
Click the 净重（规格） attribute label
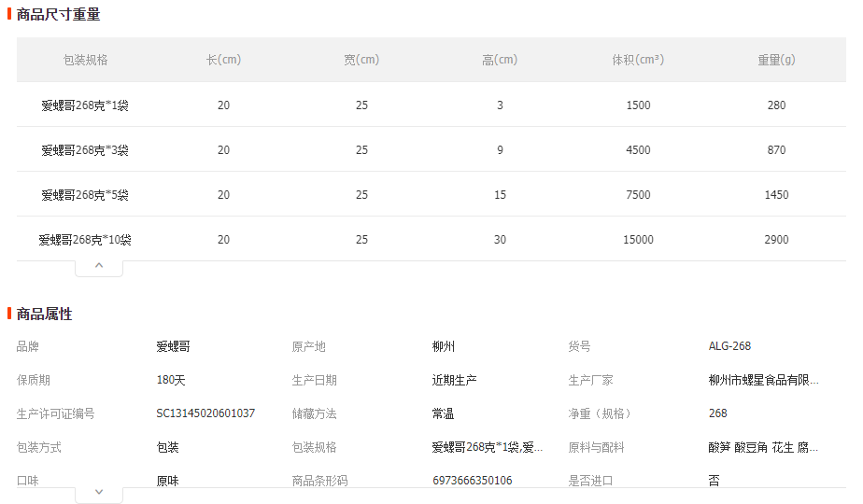[600, 413]
